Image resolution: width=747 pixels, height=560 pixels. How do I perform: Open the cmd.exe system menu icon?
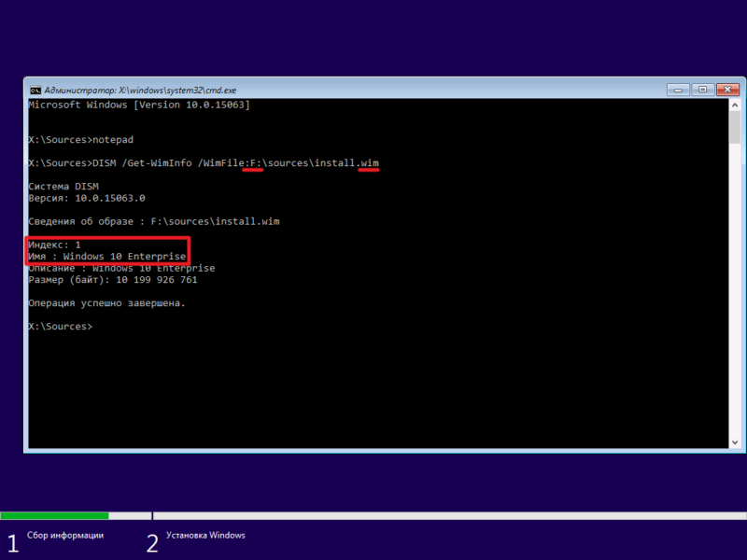35,90
